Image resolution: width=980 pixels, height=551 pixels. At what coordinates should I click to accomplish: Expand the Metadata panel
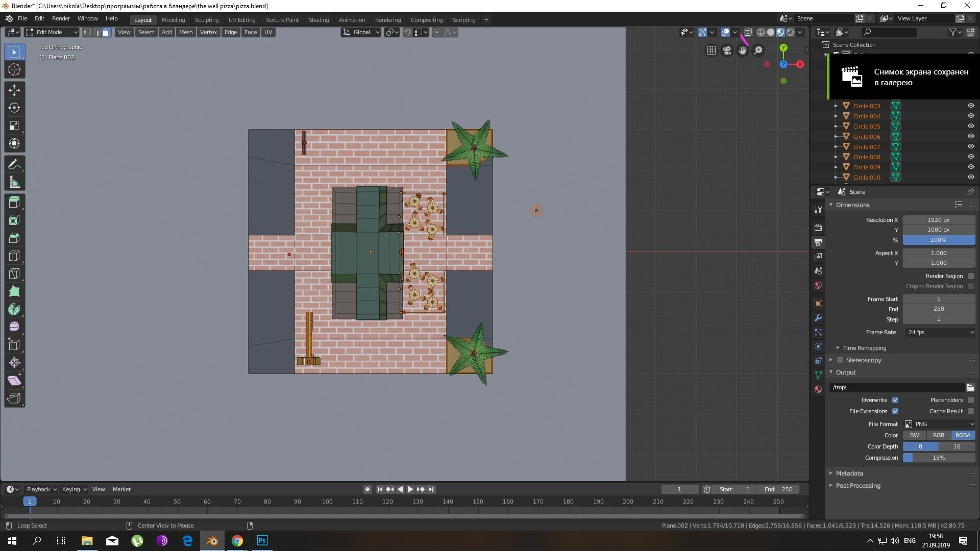(849, 473)
